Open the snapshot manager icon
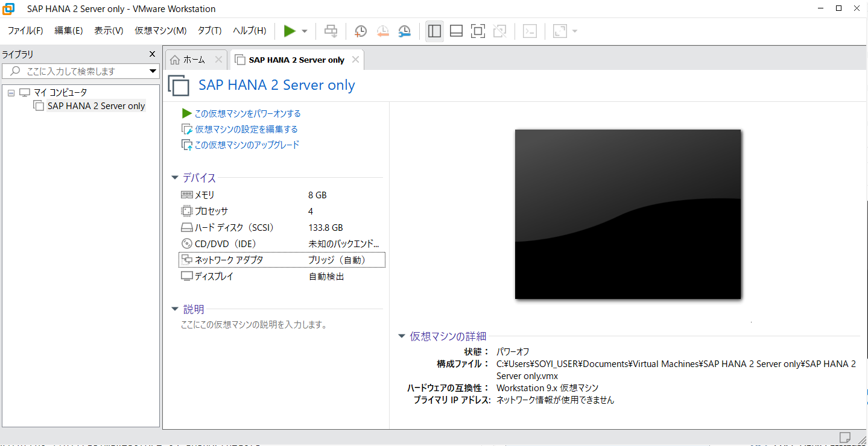The height and width of the screenshot is (446, 868). coord(405,31)
